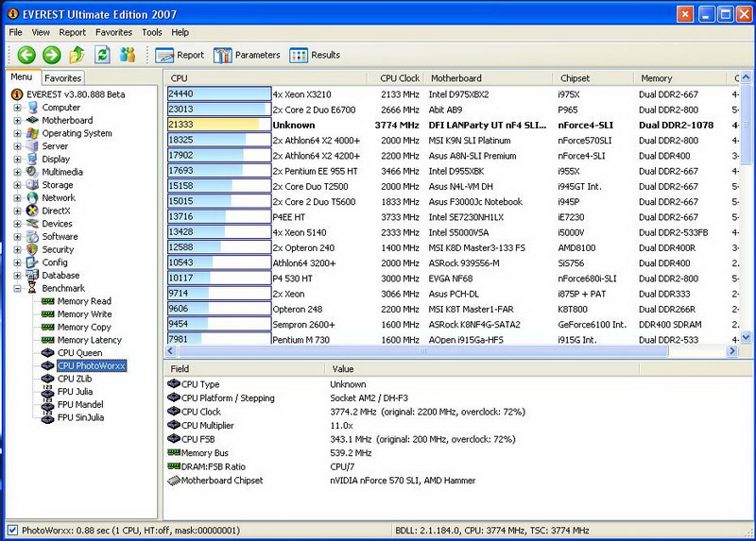Select the Memory Copy benchmark
The width and height of the screenshot is (756, 541).
click(84, 327)
